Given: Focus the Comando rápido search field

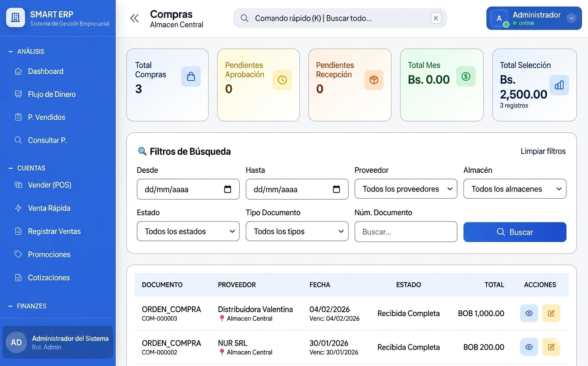Looking at the screenshot, I should pos(340,18).
